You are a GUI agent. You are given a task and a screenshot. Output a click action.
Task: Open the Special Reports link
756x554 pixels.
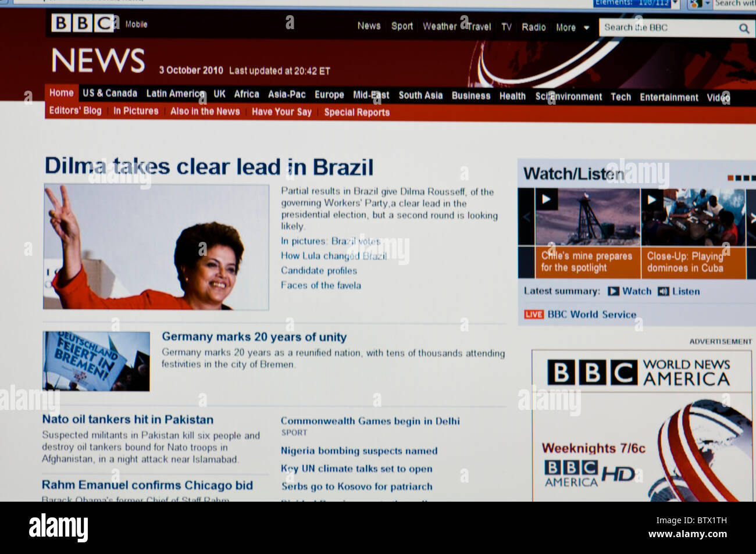[x=356, y=113]
